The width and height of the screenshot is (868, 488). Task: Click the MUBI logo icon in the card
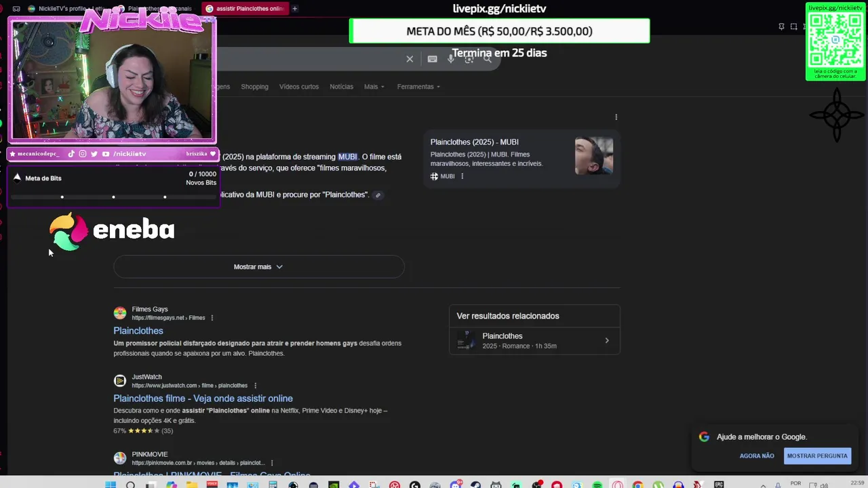434,176
